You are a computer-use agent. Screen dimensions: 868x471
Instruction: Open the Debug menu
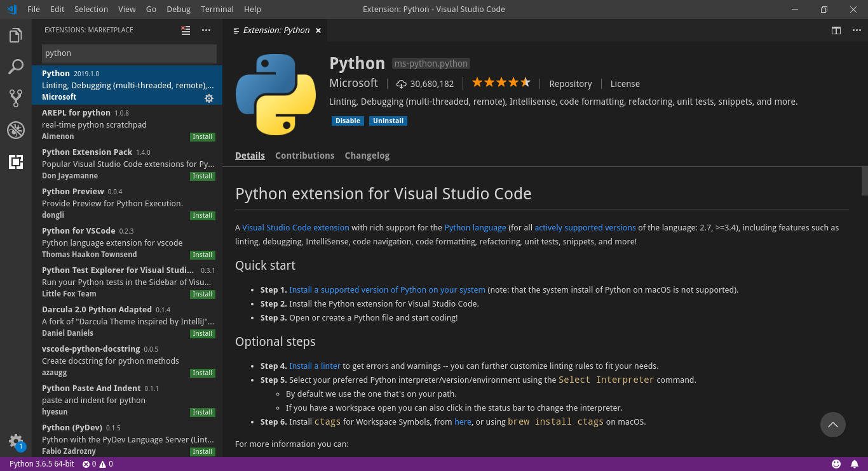pos(179,10)
